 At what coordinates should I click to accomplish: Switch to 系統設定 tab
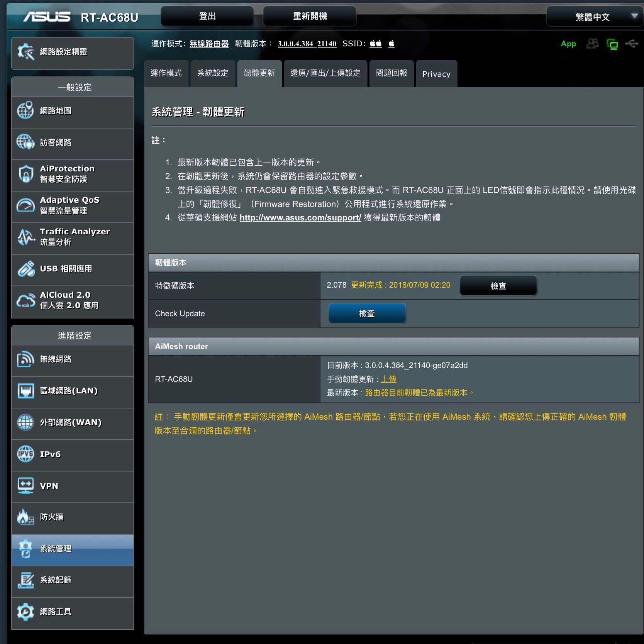pos(213,73)
